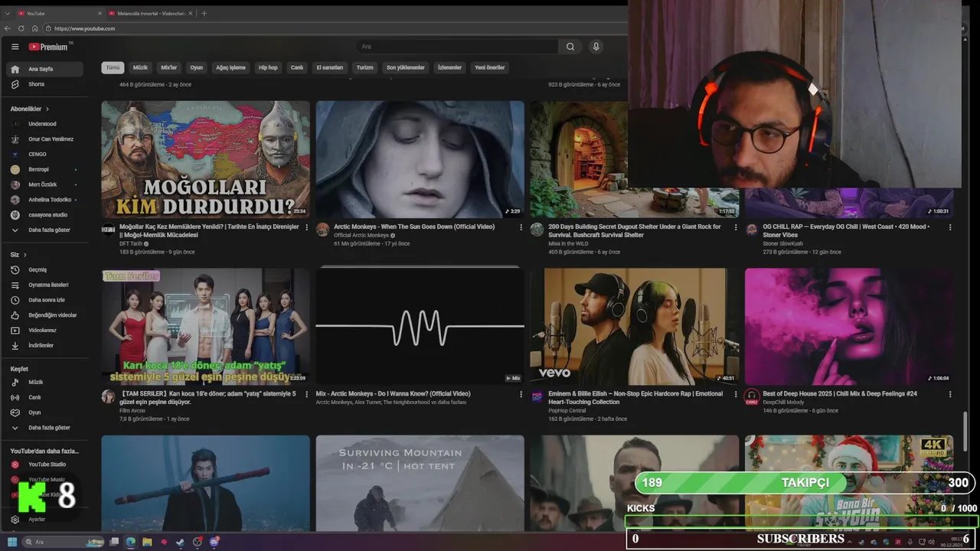
Task: Open more options for TAM SERİLER video
Action: click(307, 394)
